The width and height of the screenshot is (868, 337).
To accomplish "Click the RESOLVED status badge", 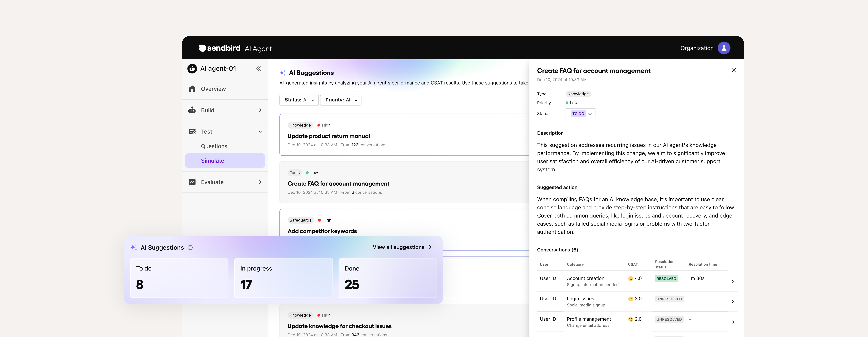I will coord(666,279).
